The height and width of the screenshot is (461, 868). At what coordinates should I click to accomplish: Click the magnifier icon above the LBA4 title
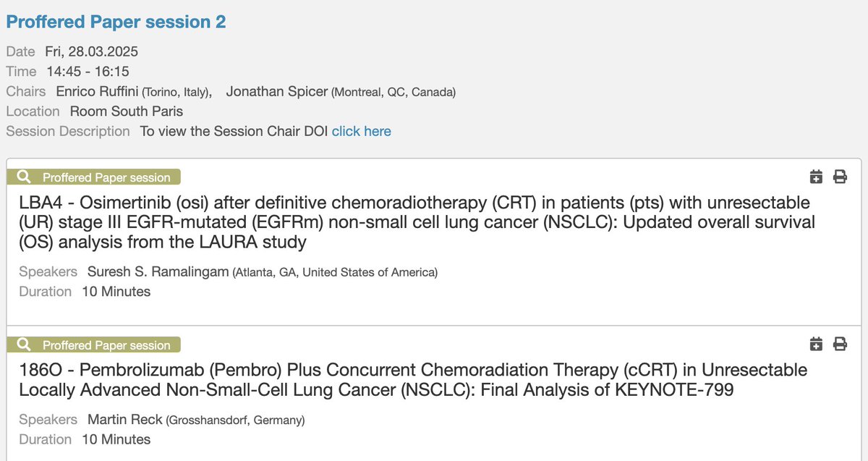[24, 177]
